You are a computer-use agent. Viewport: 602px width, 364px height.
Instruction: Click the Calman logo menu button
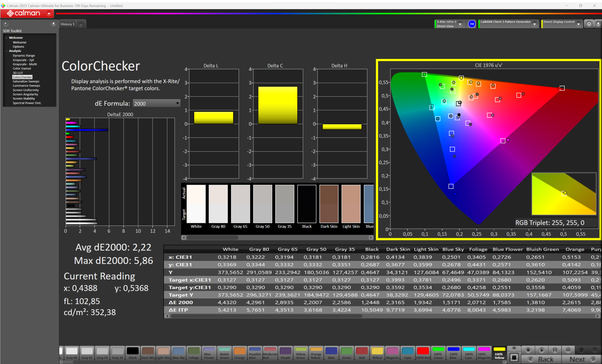[x=27, y=13]
